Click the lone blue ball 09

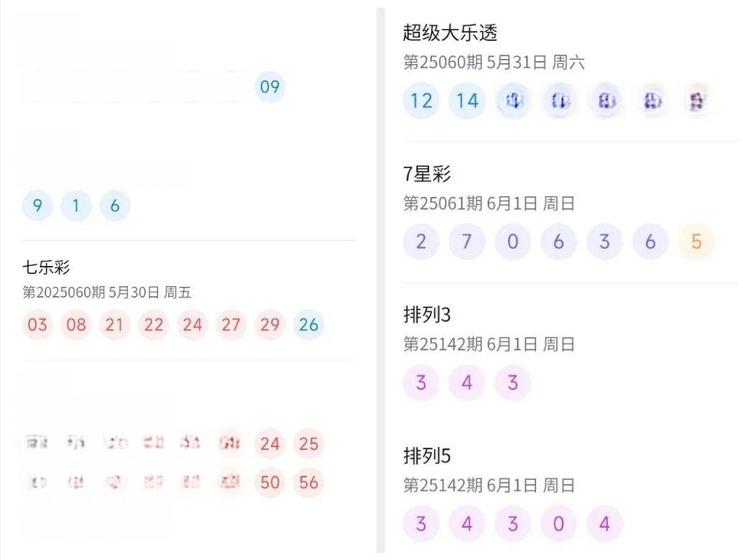point(269,87)
